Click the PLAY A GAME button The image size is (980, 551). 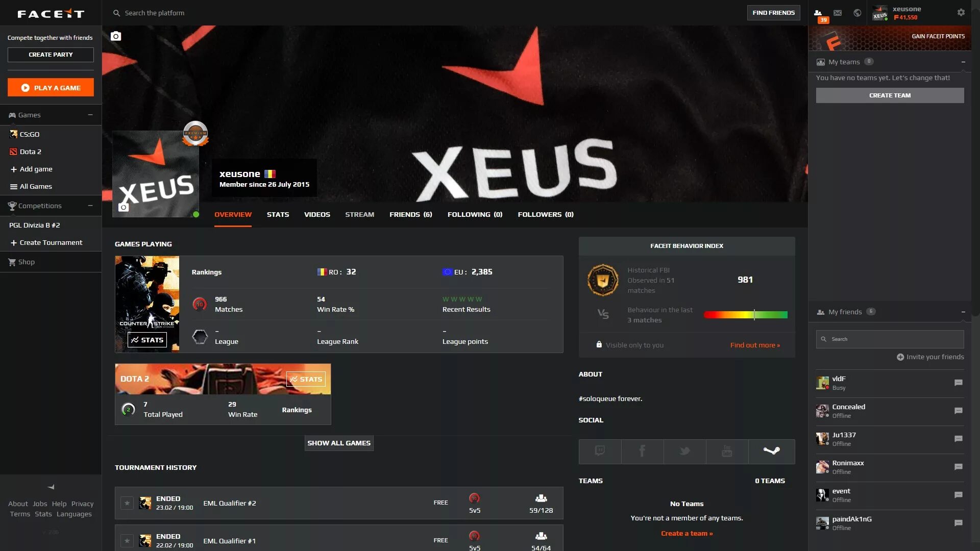click(x=51, y=87)
